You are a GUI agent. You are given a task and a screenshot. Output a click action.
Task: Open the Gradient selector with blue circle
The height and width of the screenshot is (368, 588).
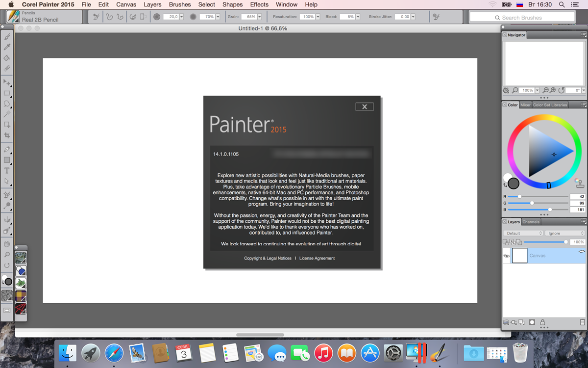[21, 270]
